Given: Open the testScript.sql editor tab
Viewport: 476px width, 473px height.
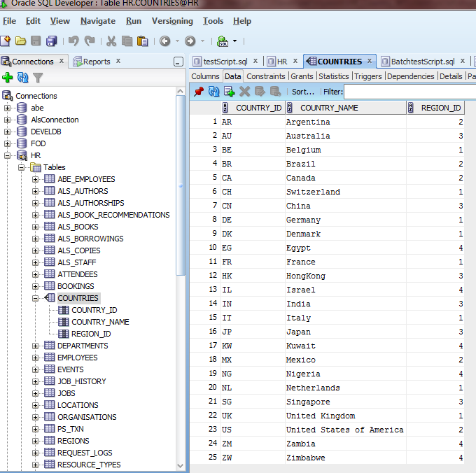Looking at the screenshot, I should coord(225,62).
